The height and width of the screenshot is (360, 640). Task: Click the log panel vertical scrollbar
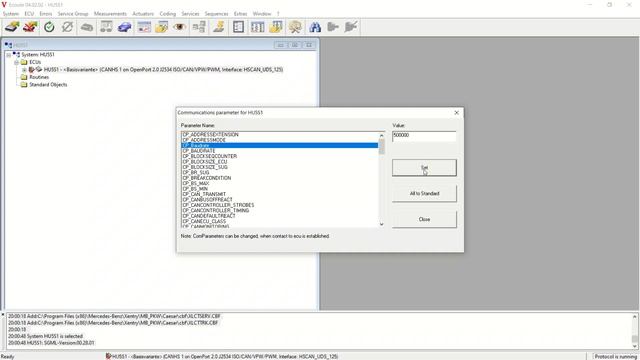[x=635, y=331]
